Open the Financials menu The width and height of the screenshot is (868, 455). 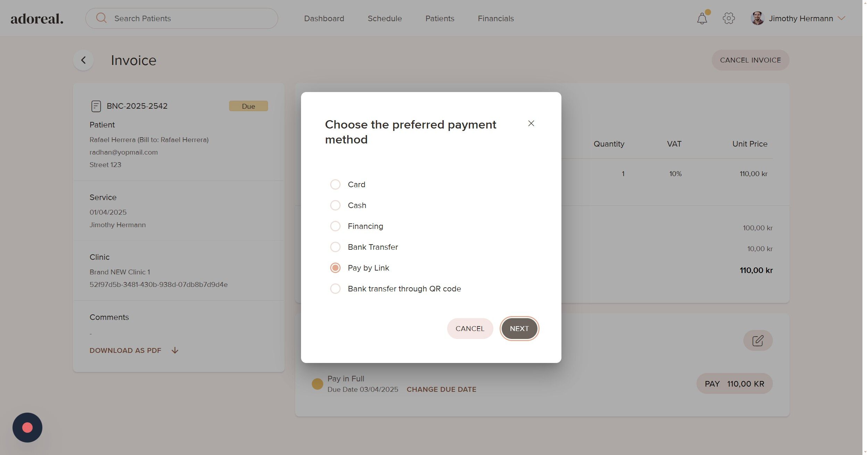coord(495,18)
